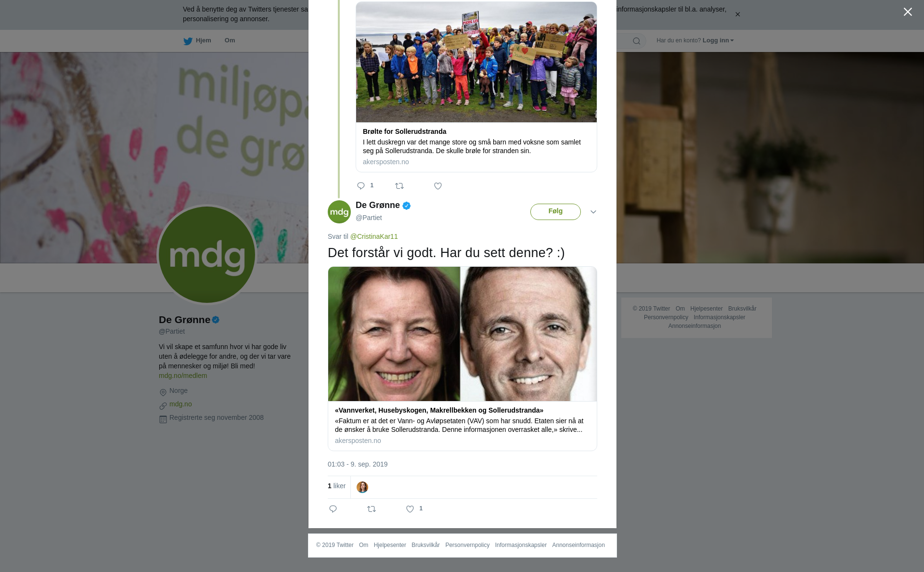Click the search magnifier icon
Screen dimensions: 924x572
[637, 41]
